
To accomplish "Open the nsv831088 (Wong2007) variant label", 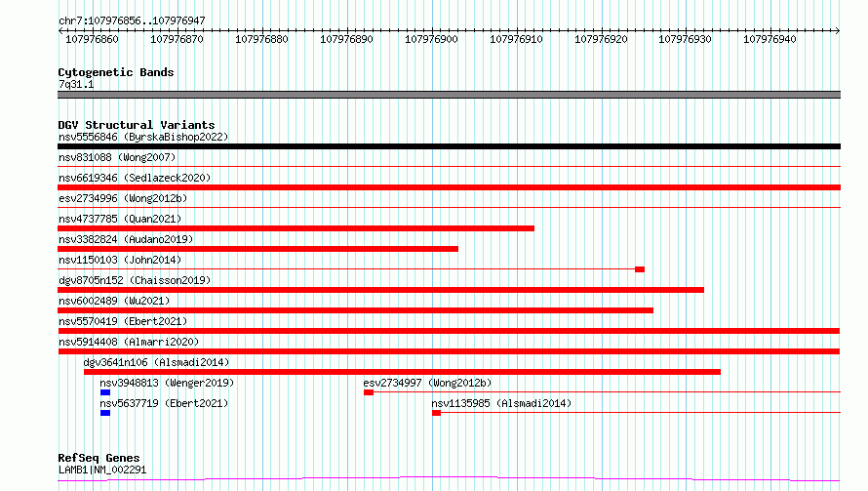I will [117, 157].
